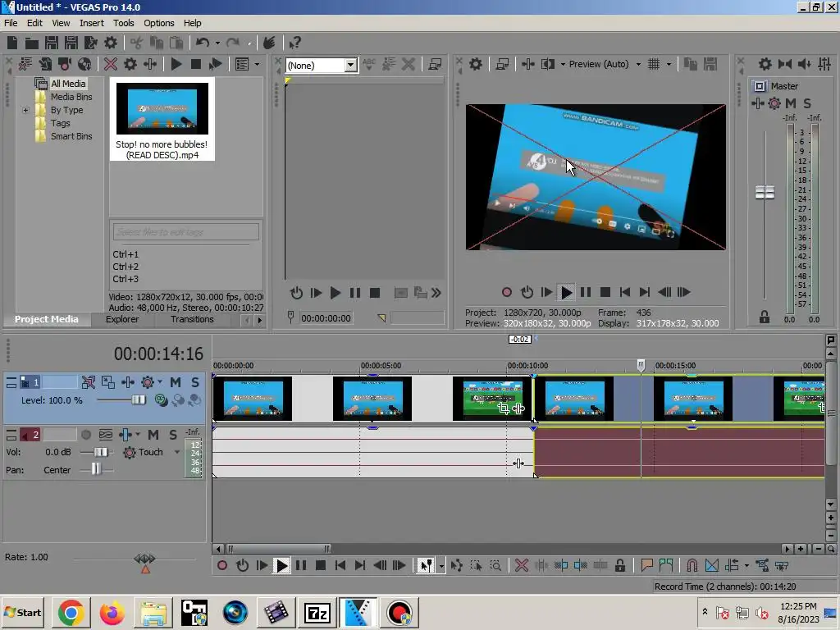The height and width of the screenshot is (630, 840).
Task: Open the Undo history dropdown arrow
Action: coord(217,43)
